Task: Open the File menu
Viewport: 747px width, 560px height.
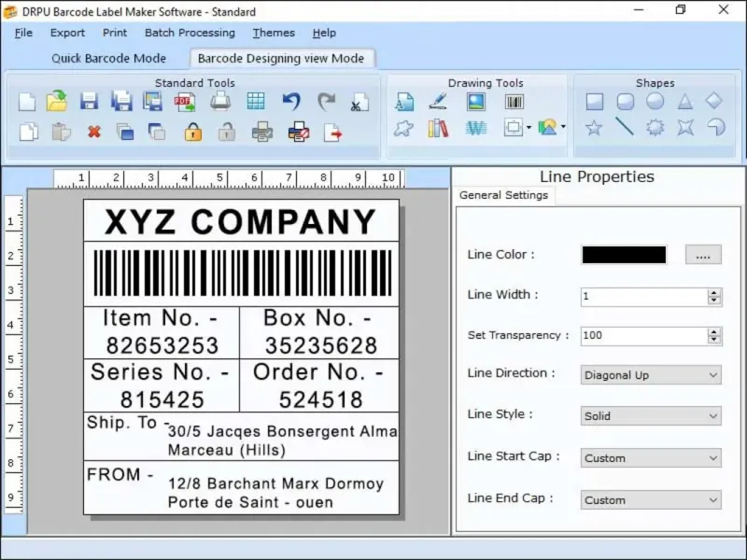Action: [23, 33]
